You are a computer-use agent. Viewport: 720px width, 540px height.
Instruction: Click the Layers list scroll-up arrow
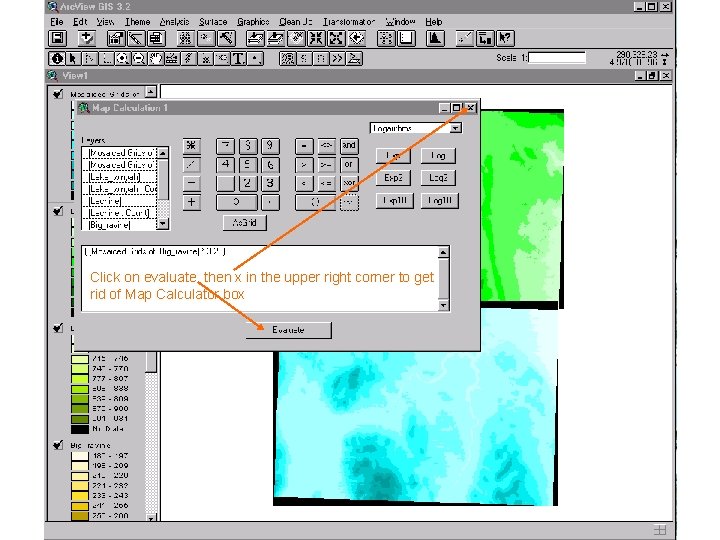coord(163,153)
